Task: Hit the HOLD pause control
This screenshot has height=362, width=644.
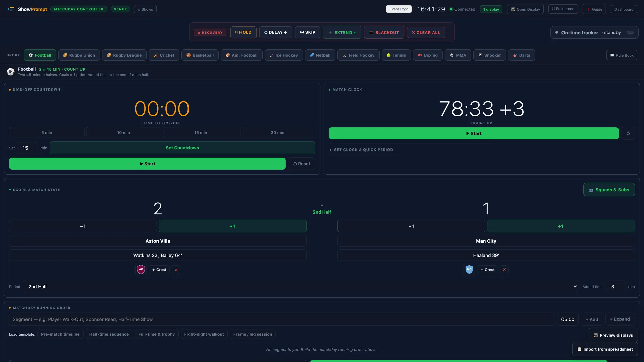Action: point(244,32)
